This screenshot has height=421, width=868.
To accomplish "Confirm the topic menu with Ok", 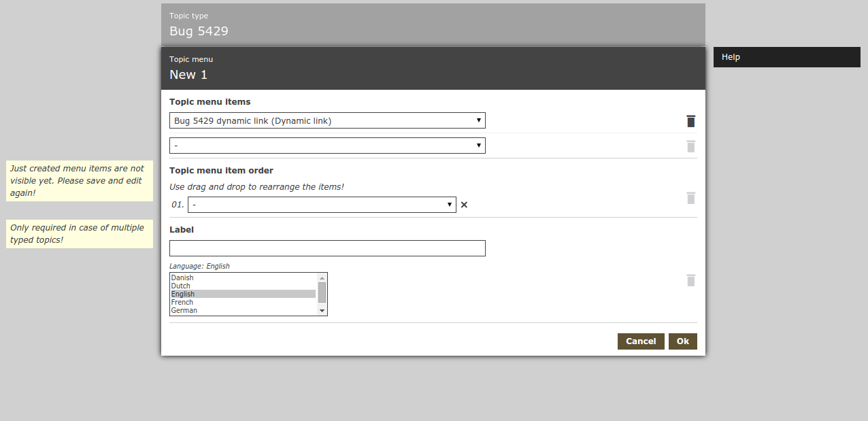I will 682,341.
